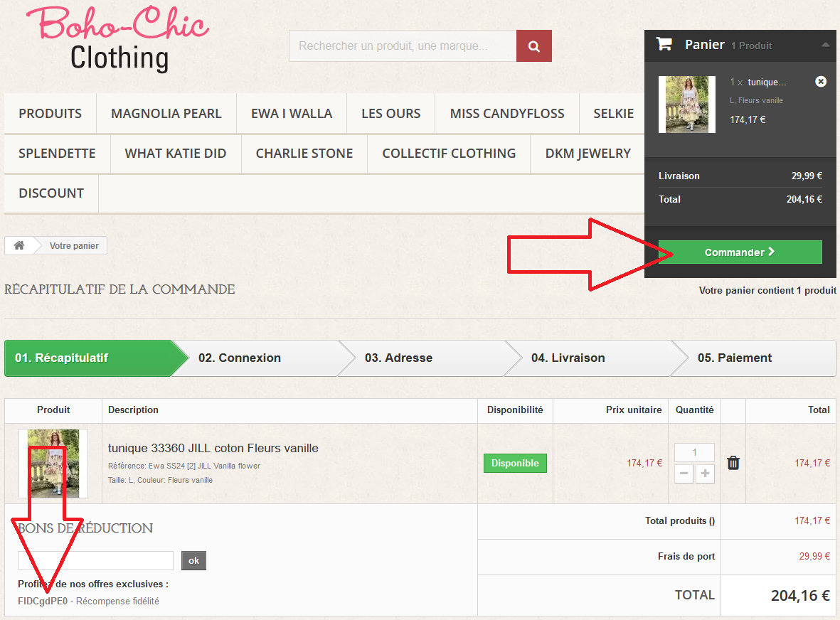Focus the product search field
This screenshot has width=840, height=620.
(x=403, y=46)
